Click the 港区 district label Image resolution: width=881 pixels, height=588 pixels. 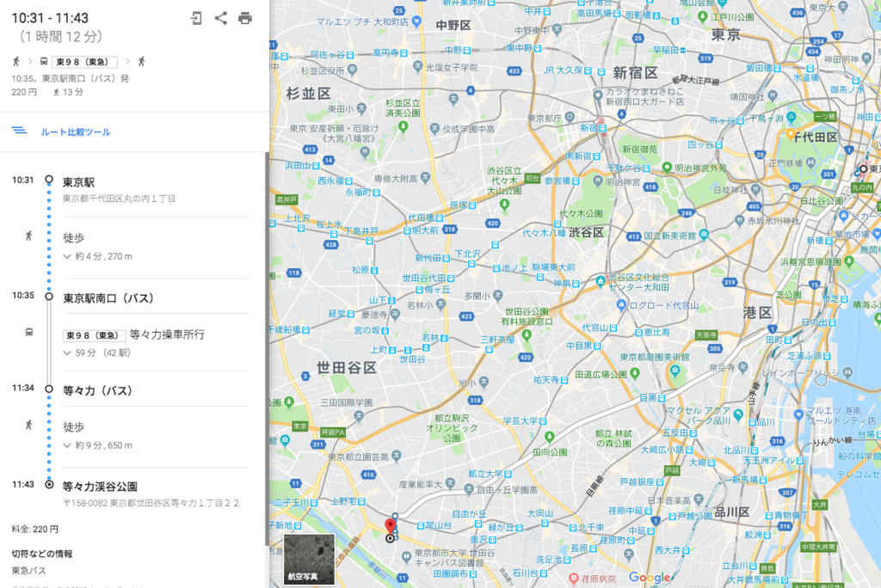[757, 312]
